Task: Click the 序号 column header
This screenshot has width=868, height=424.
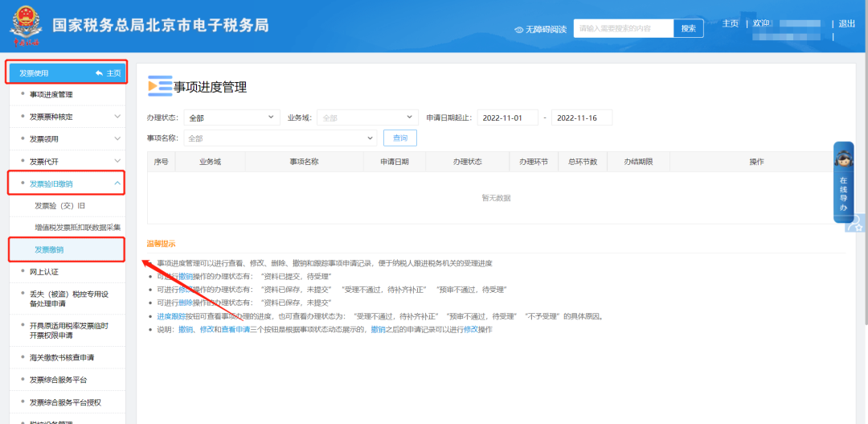Action: tap(161, 162)
